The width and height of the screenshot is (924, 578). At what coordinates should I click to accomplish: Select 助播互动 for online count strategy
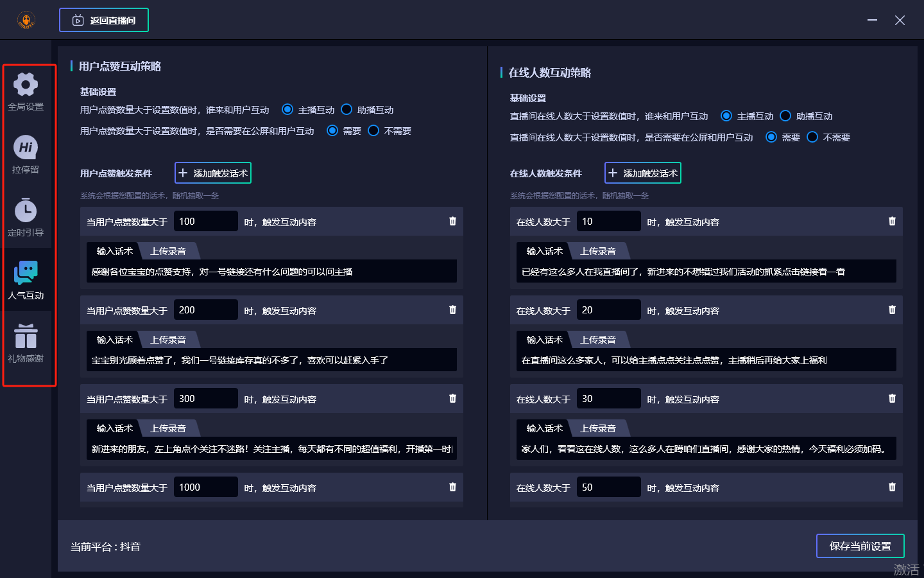pyautogui.click(x=785, y=116)
